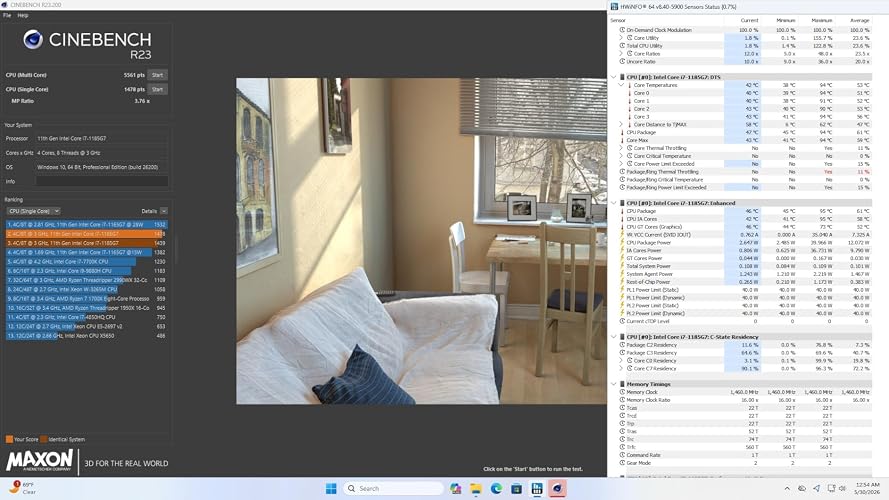
Task: Select ranking entry Threadripper 1950X
Action: (x=87, y=308)
